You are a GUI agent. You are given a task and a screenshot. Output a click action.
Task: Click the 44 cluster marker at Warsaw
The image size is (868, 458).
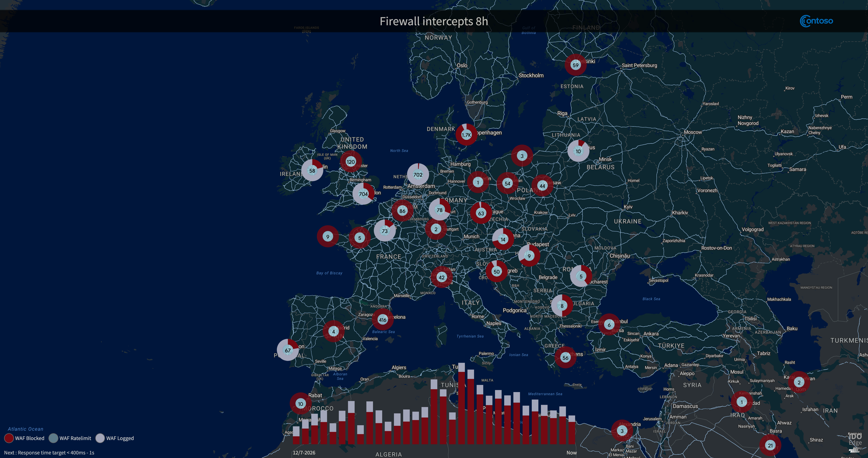pyautogui.click(x=542, y=186)
